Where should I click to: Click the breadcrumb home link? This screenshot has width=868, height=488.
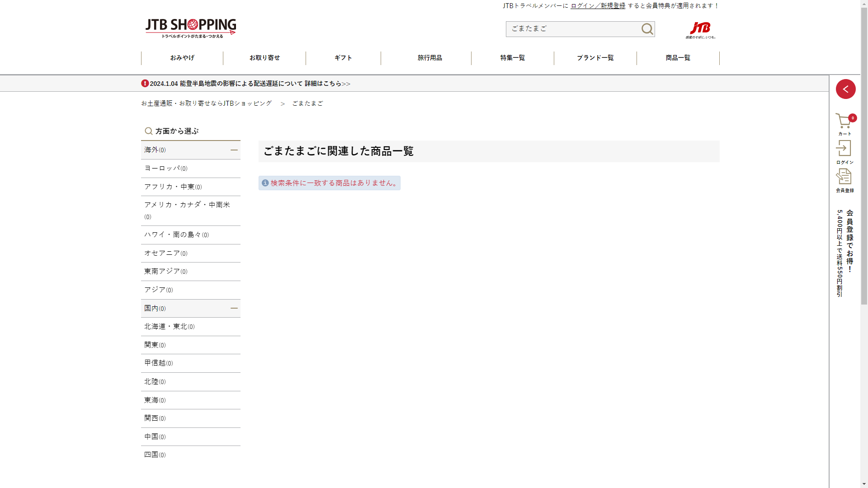point(206,103)
